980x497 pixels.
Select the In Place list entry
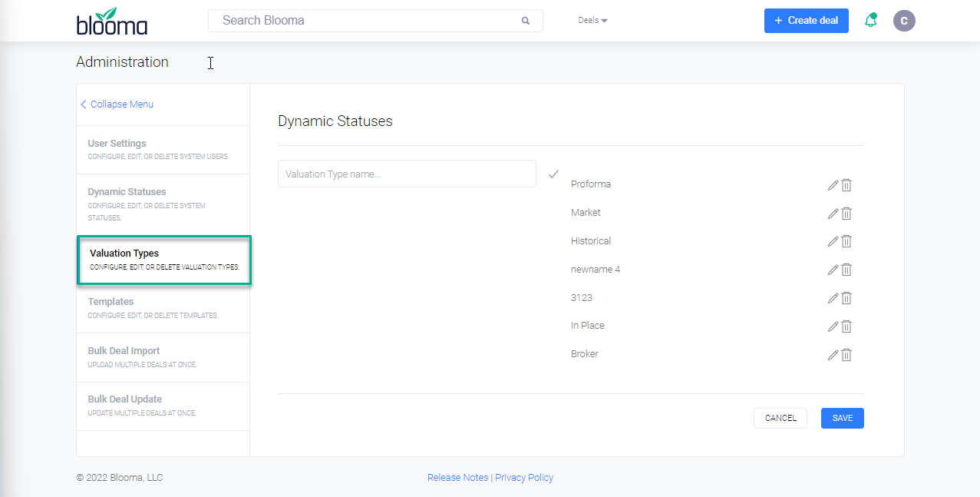[588, 326]
